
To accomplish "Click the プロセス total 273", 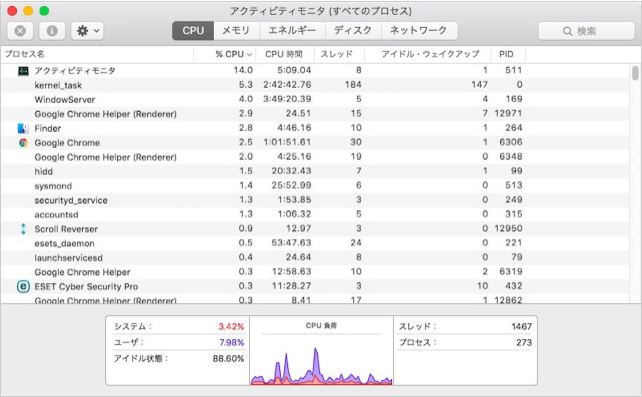I will click(x=524, y=343).
